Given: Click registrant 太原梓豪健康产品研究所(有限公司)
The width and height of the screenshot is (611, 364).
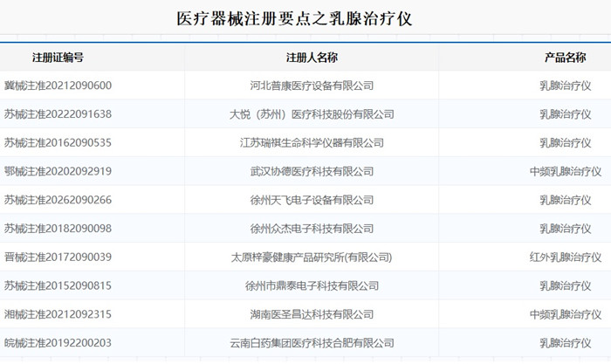Looking at the screenshot, I should pyautogui.click(x=312, y=258).
